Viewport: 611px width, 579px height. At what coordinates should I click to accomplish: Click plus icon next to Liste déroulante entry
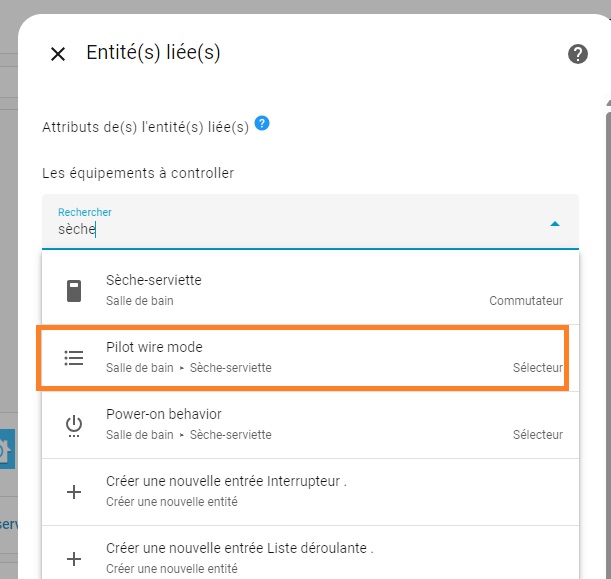74,557
